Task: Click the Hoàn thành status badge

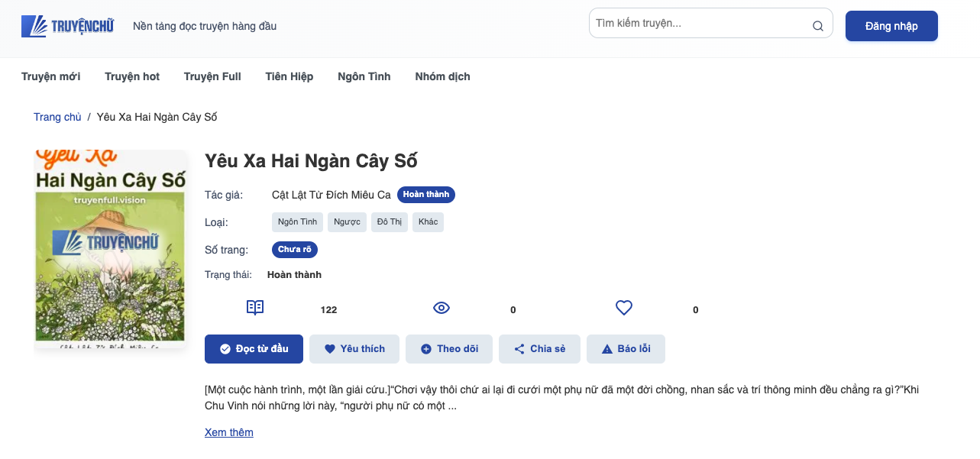Action: coord(425,194)
